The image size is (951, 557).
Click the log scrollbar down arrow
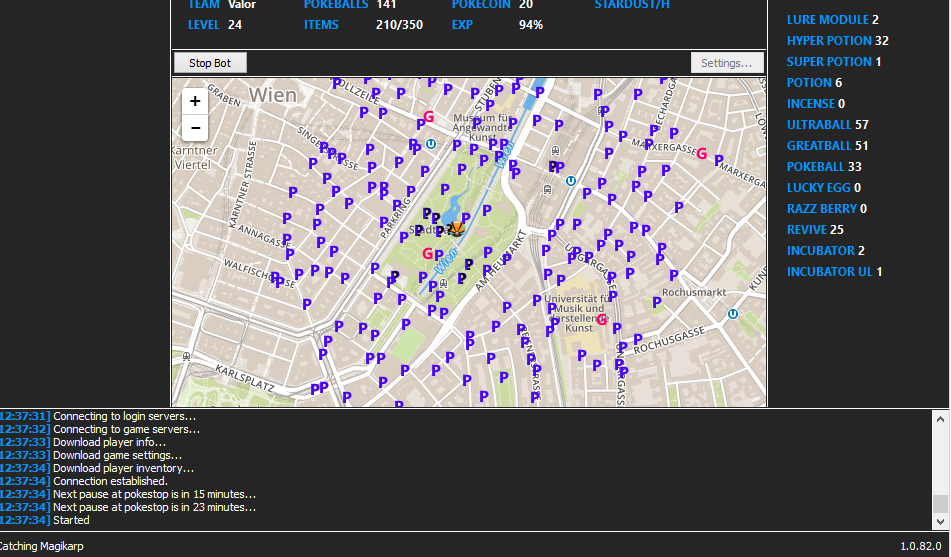click(x=940, y=522)
